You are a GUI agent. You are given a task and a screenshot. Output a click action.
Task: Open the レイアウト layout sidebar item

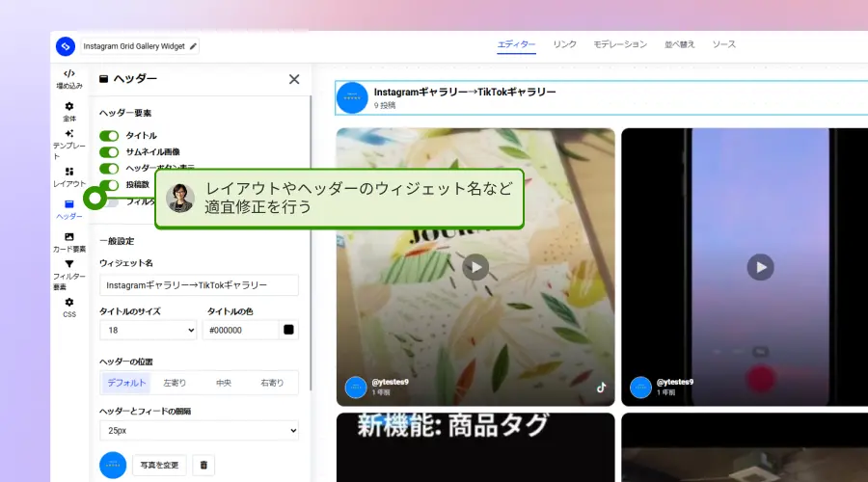[x=69, y=177]
